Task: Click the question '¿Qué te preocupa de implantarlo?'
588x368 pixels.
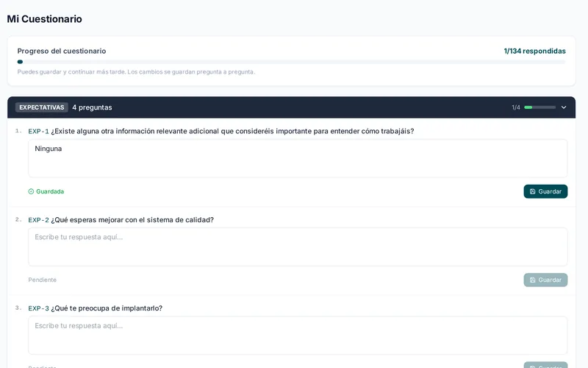Action: (x=107, y=308)
